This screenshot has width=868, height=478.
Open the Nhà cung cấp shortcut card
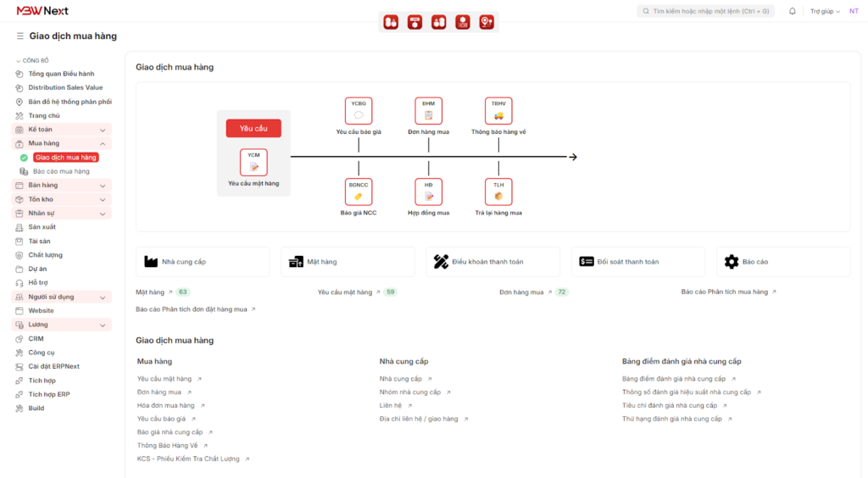pyautogui.click(x=203, y=262)
